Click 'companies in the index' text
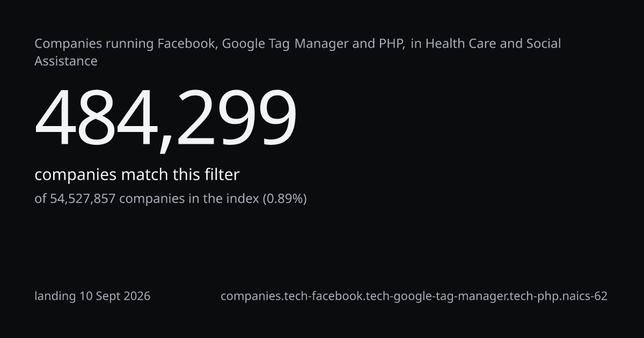The width and height of the screenshot is (644, 338). tap(189, 199)
